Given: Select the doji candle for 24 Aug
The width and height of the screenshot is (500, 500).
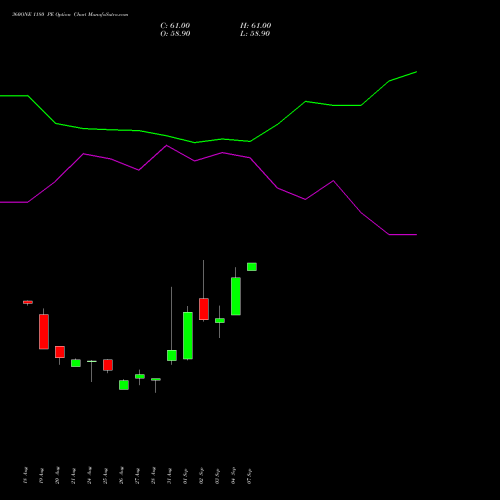Looking at the screenshot, I should click(x=92, y=362).
